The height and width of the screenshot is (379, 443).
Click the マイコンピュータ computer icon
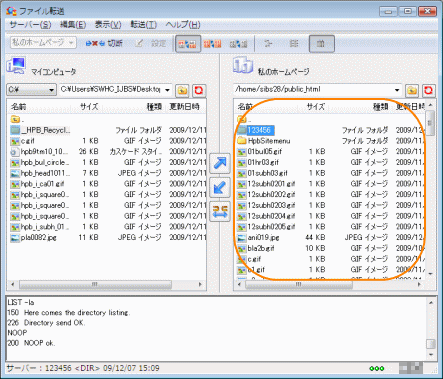16,66
